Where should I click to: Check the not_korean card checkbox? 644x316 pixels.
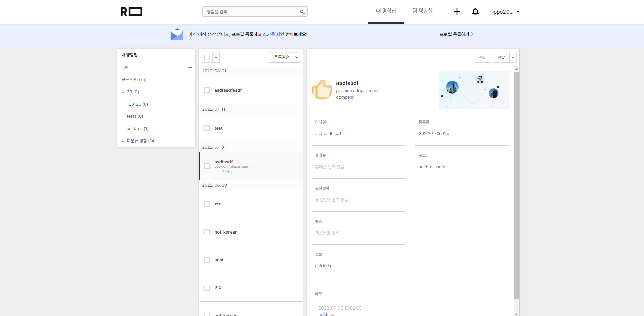coord(207,232)
